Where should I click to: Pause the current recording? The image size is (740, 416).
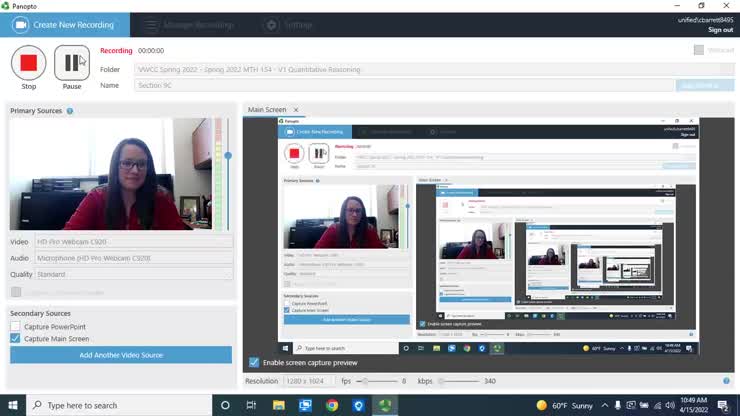pyautogui.click(x=71, y=63)
